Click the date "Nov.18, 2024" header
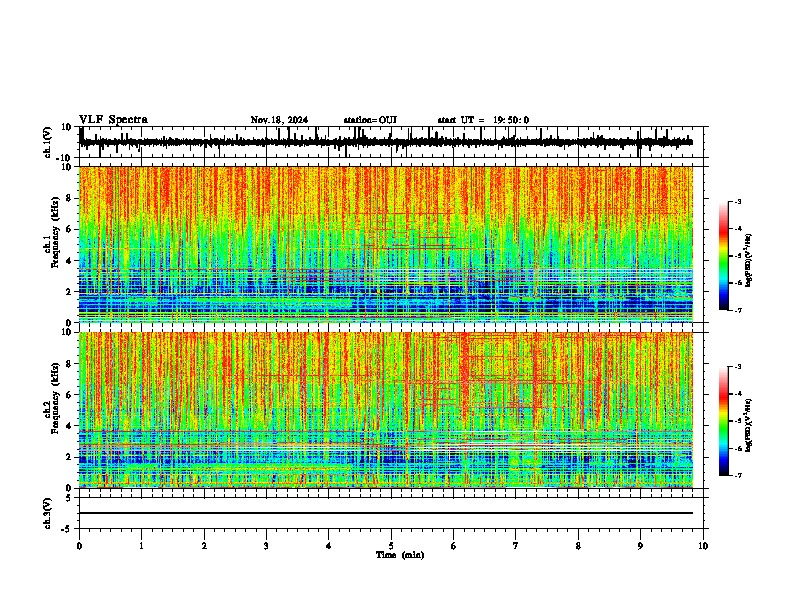This screenshot has width=792, height=612. click(x=279, y=120)
